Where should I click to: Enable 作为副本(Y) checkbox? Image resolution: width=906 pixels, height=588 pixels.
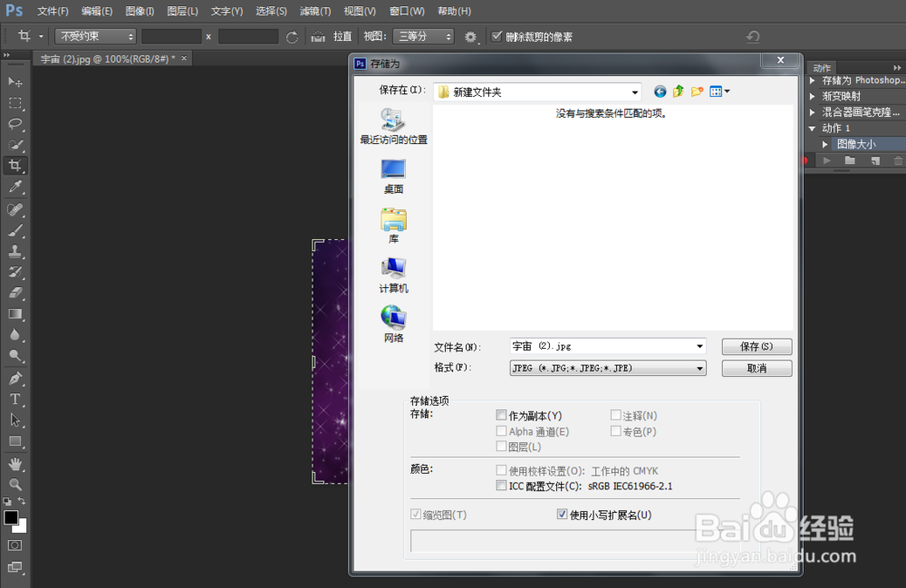click(x=501, y=415)
